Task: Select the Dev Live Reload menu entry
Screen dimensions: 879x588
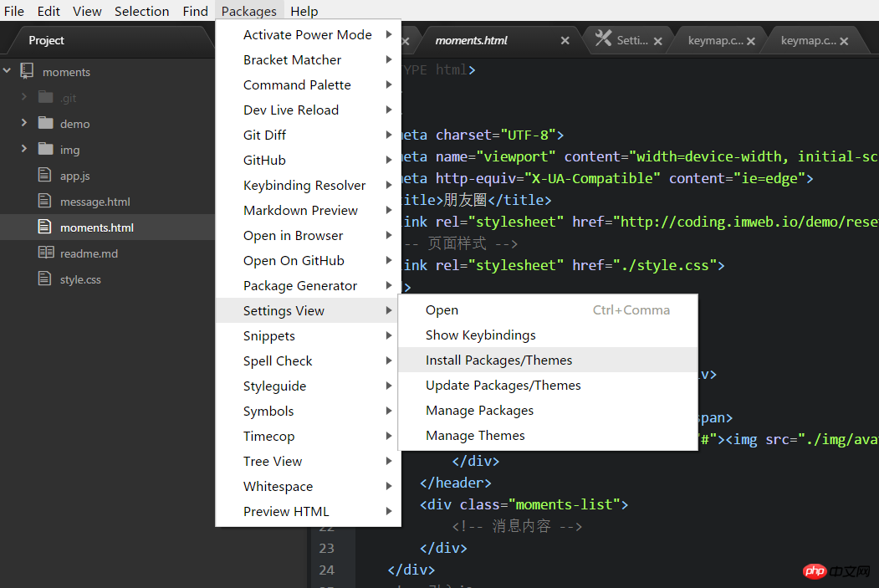Action: tap(308, 110)
